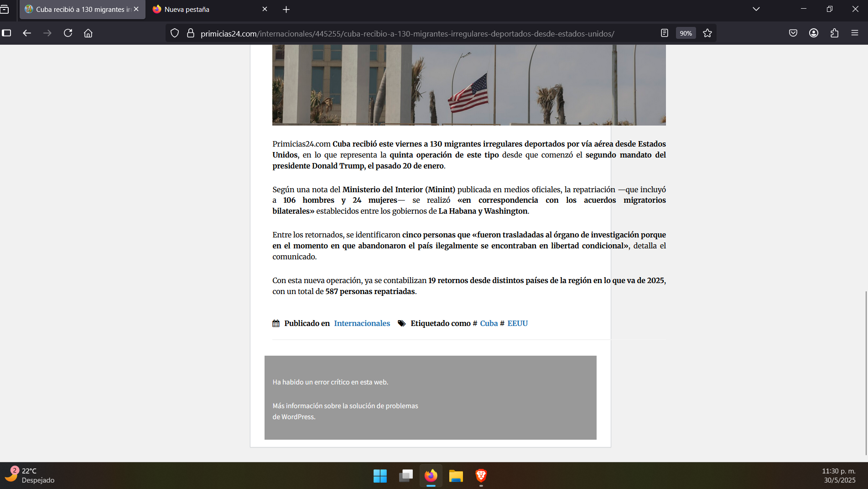Open File Explorer from the taskbar
The height and width of the screenshot is (489, 868).
pos(456,476)
